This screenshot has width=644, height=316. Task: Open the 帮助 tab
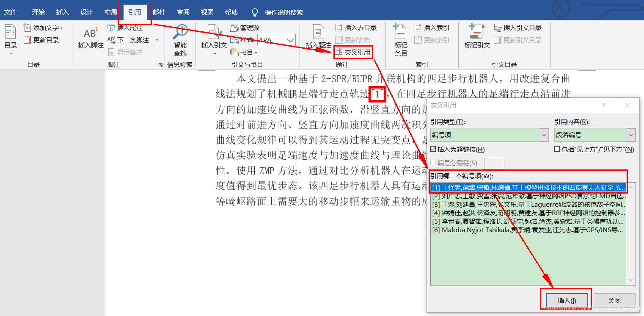(x=231, y=12)
